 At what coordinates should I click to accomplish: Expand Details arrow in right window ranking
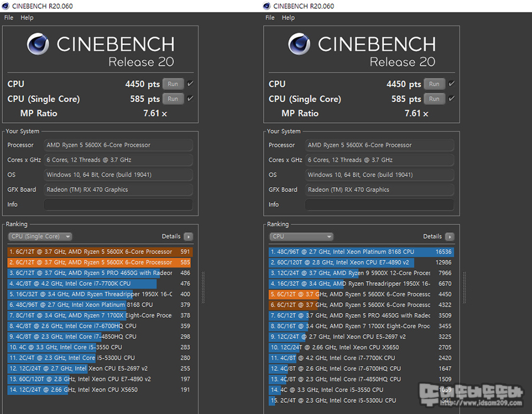tap(450, 237)
